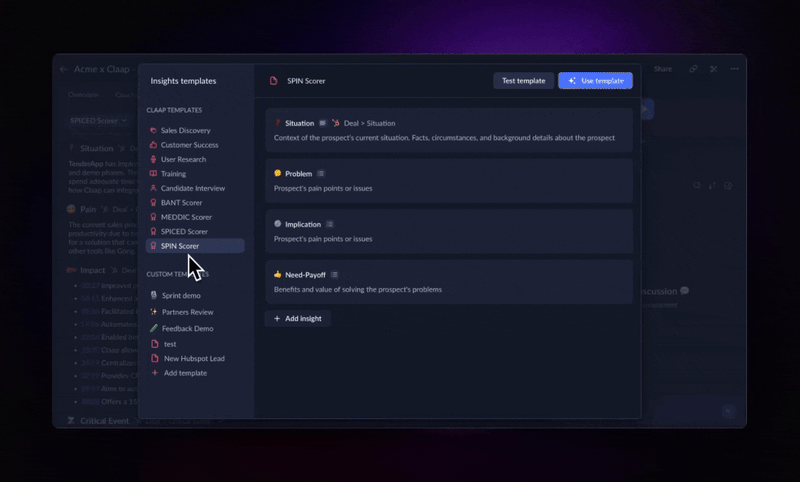Click the Situation description text

click(444, 138)
